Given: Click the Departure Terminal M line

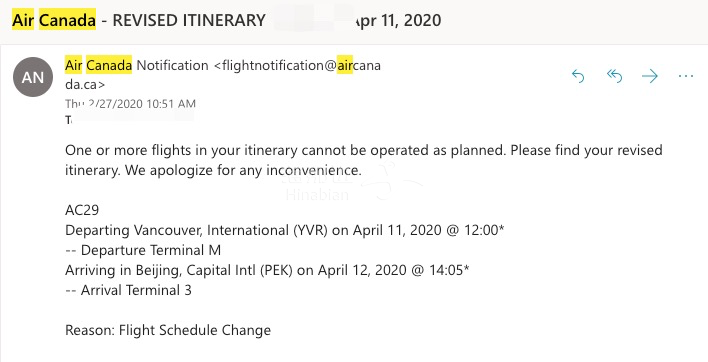Looking at the screenshot, I should coord(143,250).
